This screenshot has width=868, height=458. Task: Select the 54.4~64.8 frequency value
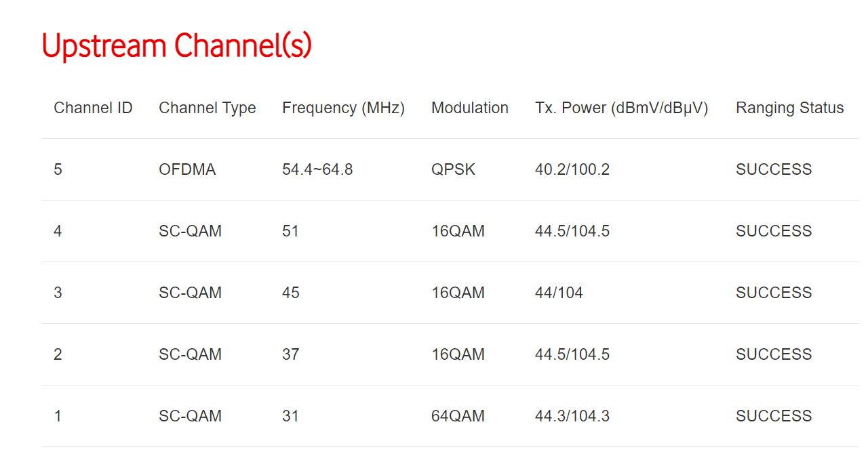click(x=317, y=169)
